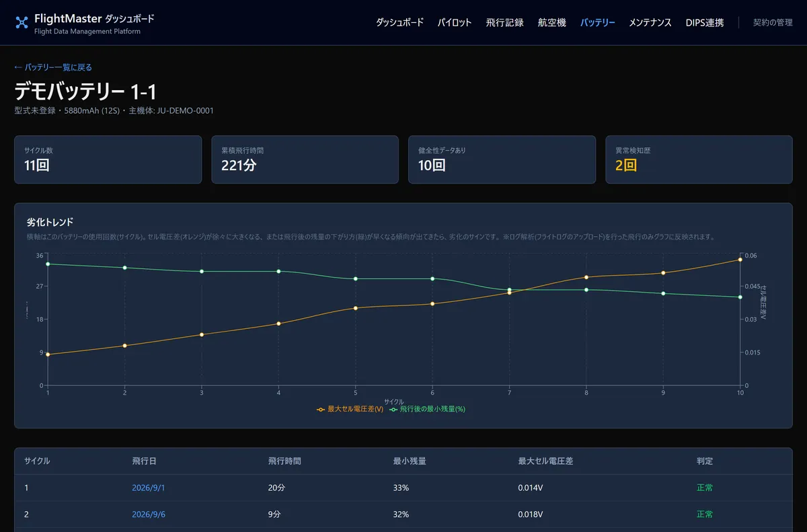The height and width of the screenshot is (532, 807).
Task: Click the orange data point at cycle 10
Action: (740, 259)
